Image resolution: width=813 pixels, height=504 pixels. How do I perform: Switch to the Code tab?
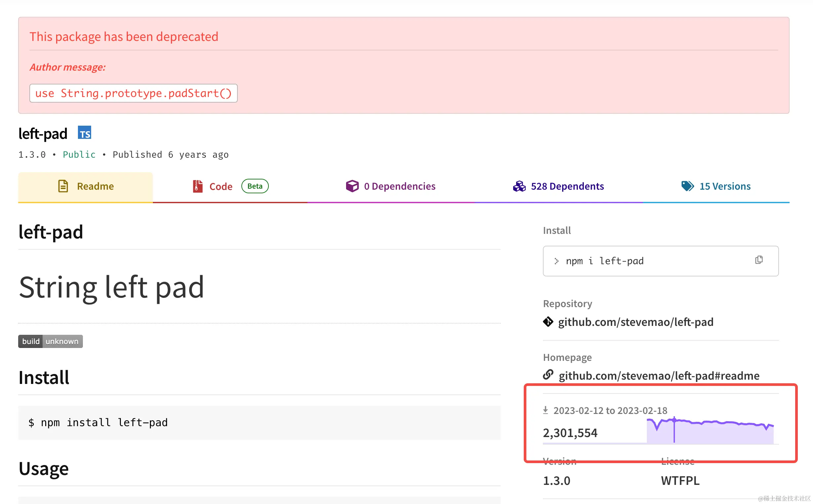point(221,186)
